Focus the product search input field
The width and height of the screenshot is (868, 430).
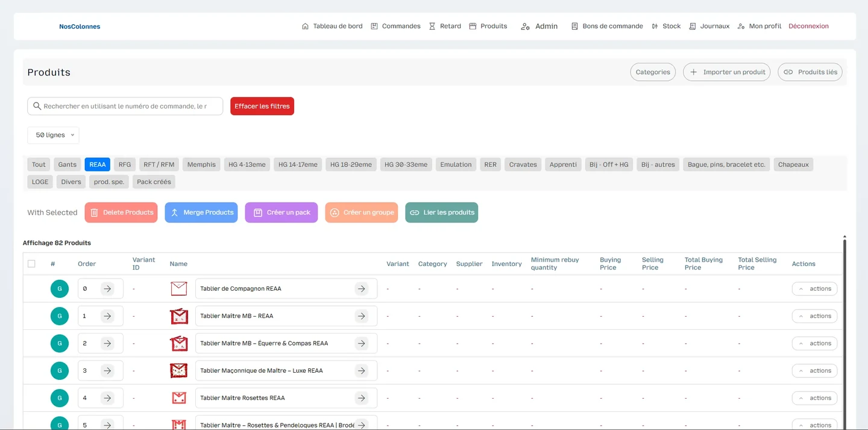point(125,106)
